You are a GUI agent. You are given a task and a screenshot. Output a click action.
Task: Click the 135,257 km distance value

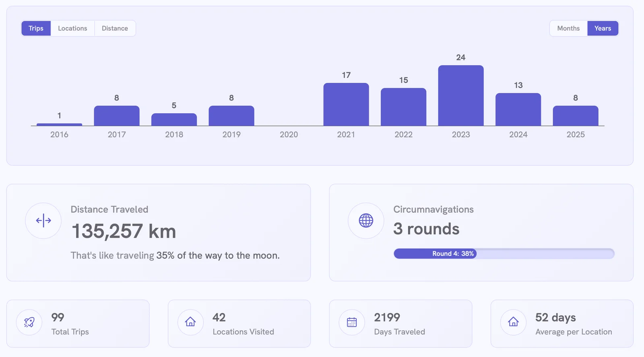point(124,231)
